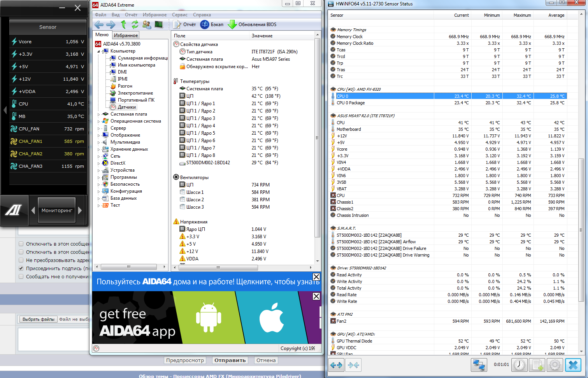Click the Отчёт report toolbar button

coord(184,25)
